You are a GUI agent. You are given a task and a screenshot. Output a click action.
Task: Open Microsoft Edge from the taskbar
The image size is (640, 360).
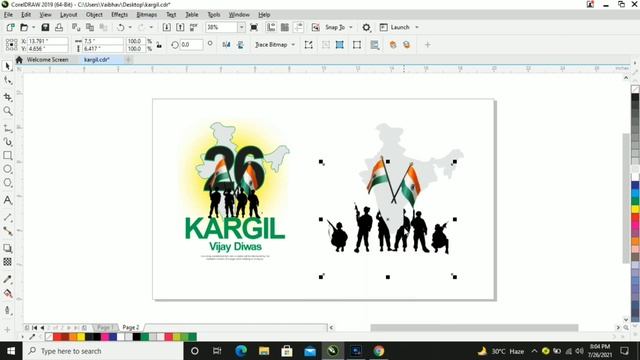click(241, 351)
